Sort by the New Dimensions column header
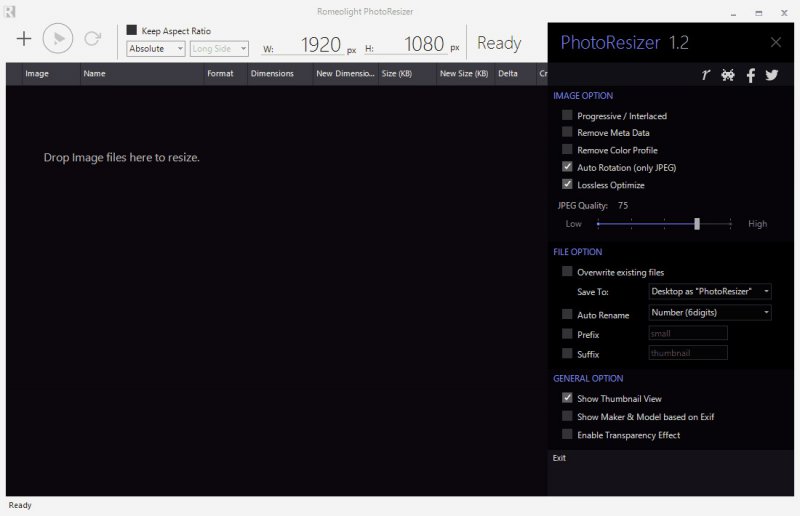Image resolution: width=800 pixels, height=516 pixels. [x=345, y=73]
